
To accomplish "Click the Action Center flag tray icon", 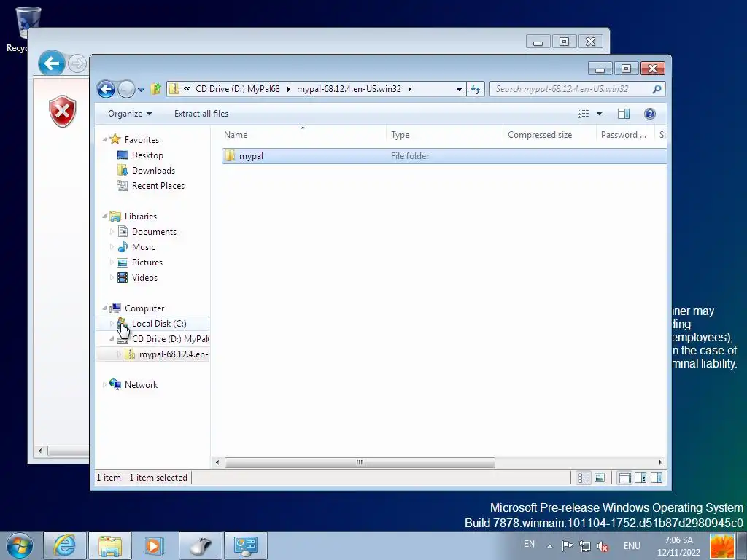I will [x=567, y=546].
